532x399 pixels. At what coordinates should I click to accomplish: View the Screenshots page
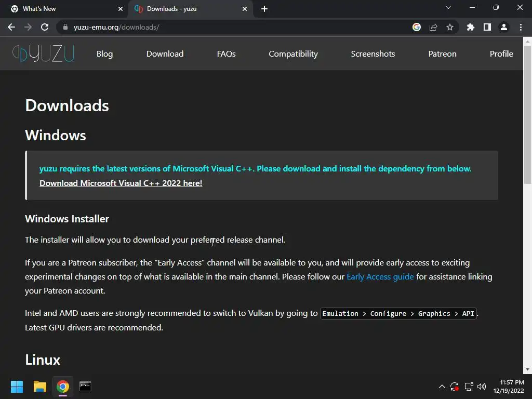tap(373, 54)
